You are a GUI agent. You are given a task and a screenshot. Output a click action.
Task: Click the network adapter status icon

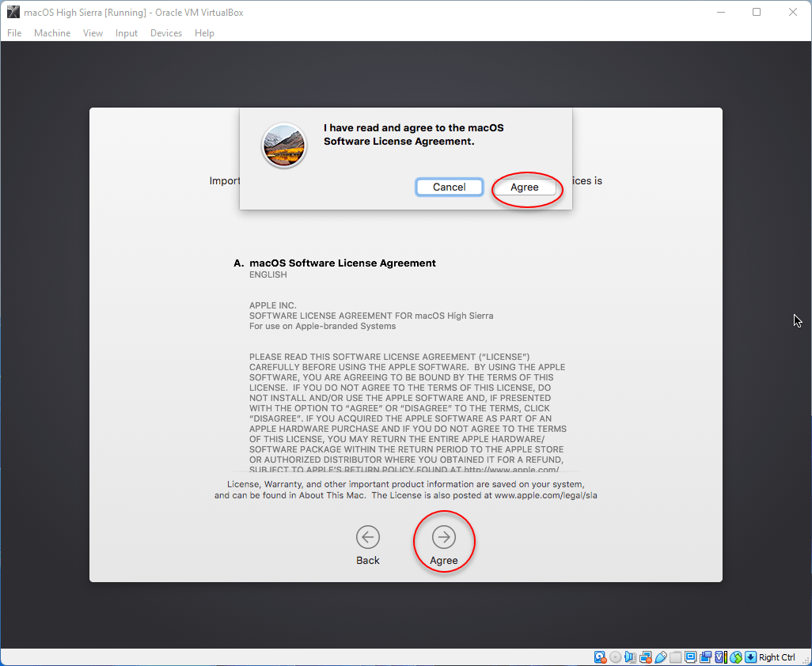pos(645,657)
